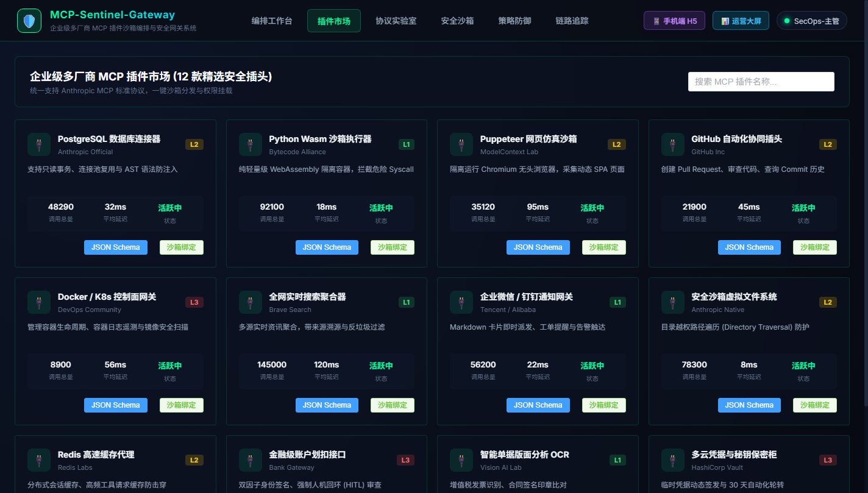Open the 手机端 H5 view
Viewport: 868px width, 493px height.
point(674,21)
